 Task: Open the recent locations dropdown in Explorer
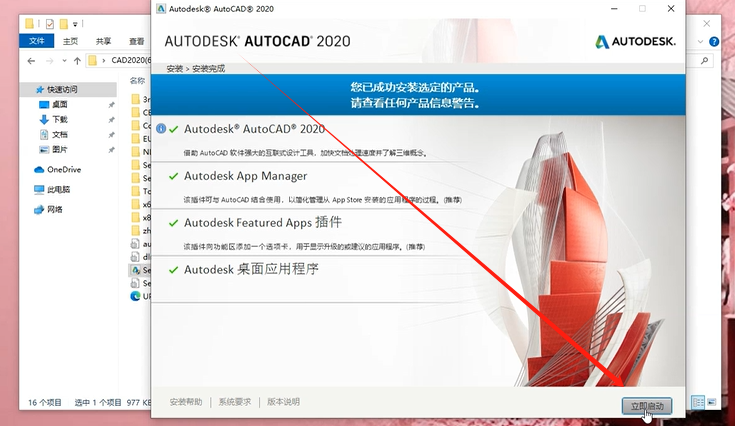pyautogui.click(x=64, y=60)
